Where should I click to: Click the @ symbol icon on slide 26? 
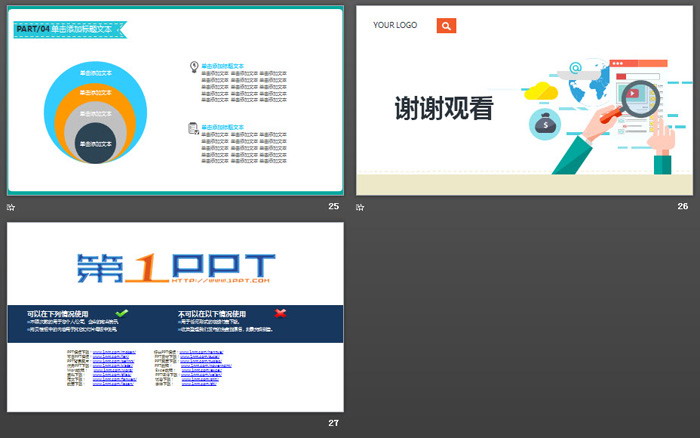point(575,68)
